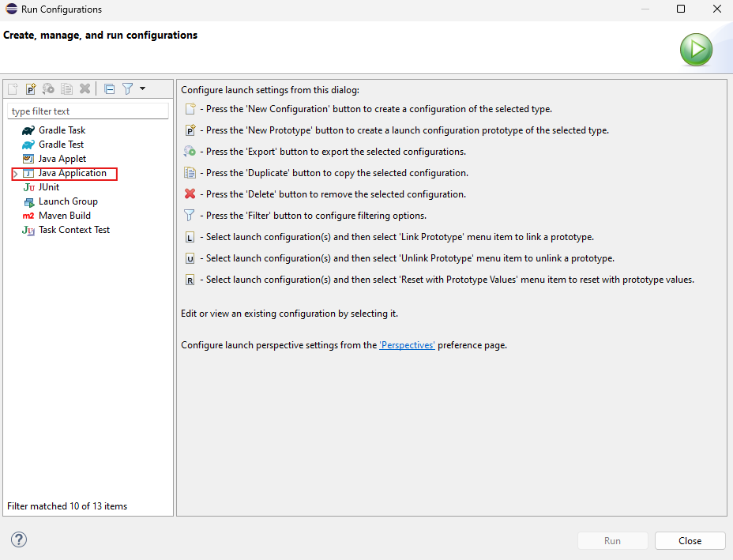Open the Help question mark icon
The height and width of the screenshot is (560, 733).
click(19, 539)
